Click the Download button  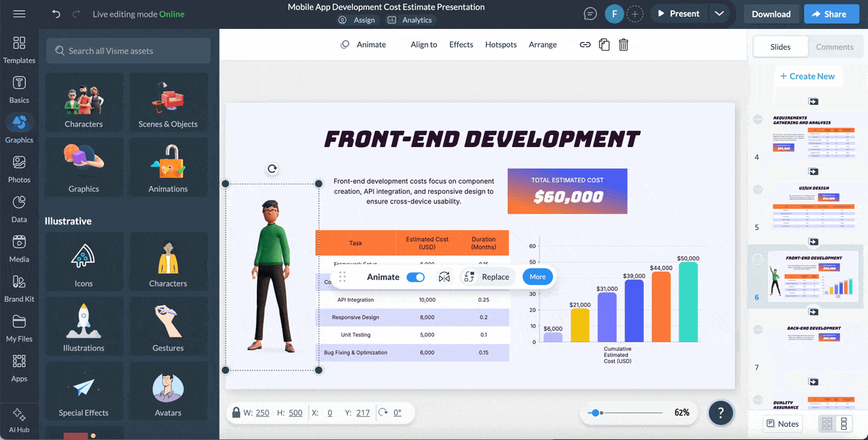(x=770, y=13)
